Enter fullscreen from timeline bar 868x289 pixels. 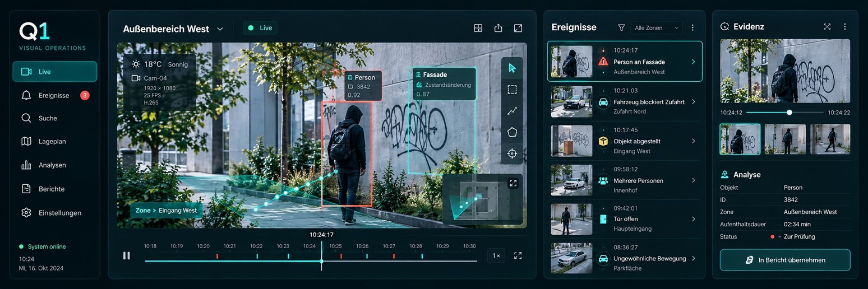(x=518, y=255)
